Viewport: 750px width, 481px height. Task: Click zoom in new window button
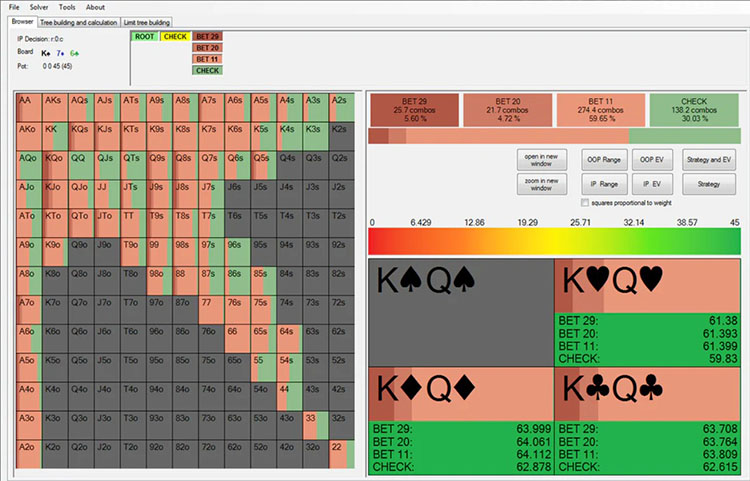(541, 184)
